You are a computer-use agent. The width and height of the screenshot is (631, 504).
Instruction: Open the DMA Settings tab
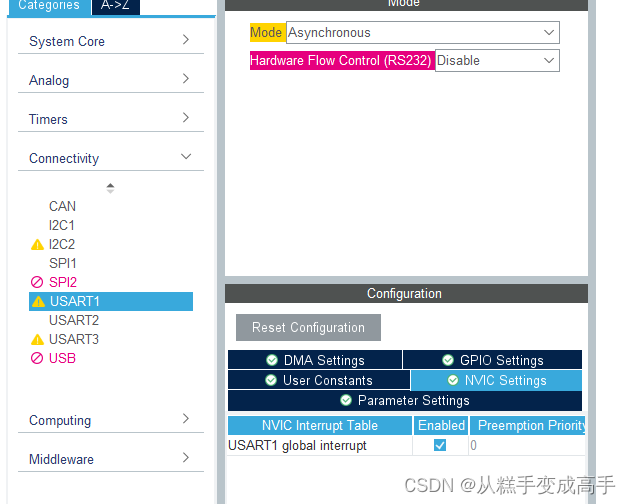(x=315, y=360)
